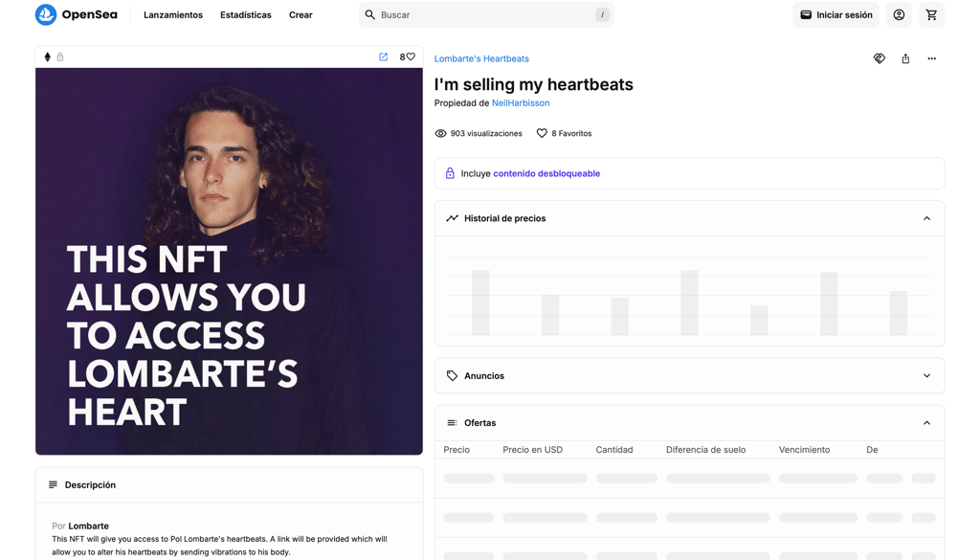Expand the Anuncios section
The image size is (980, 560).
click(926, 376)
